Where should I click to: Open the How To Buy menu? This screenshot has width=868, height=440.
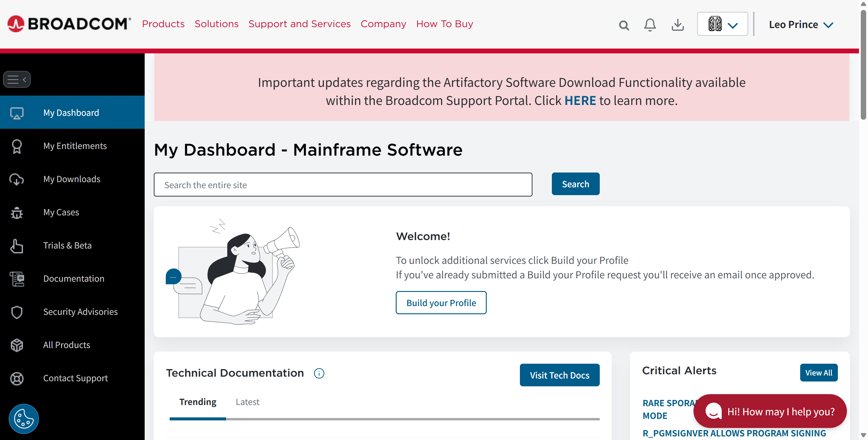pyautogui.click(x=444, y=24)
